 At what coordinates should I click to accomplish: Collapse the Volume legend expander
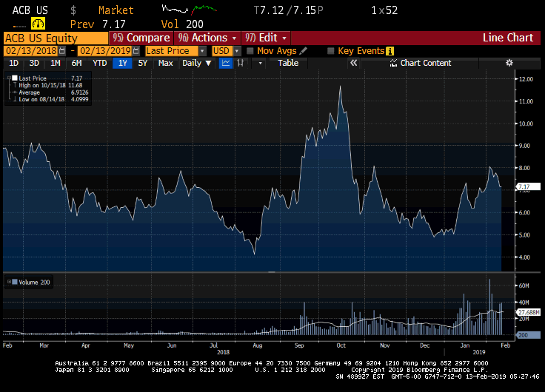click(9, 282)
